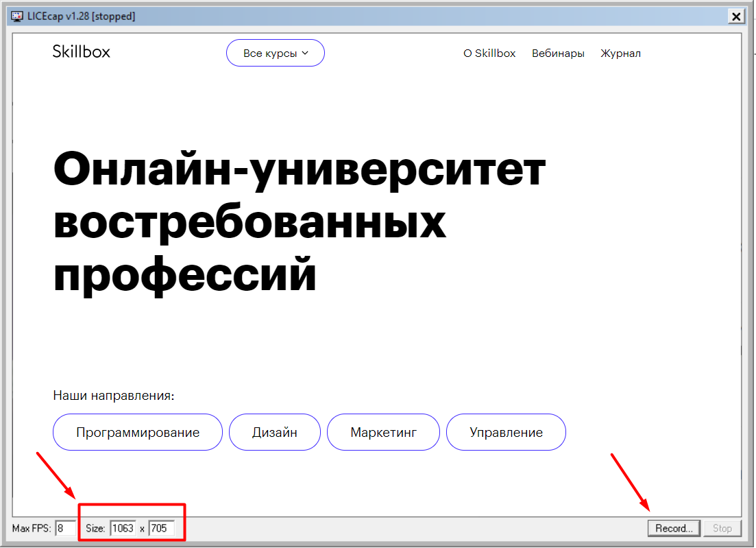Focus the Size width field showing 1063
This screenshot has width=756, height=548.
pyautogui.click(x=123, y=529)
